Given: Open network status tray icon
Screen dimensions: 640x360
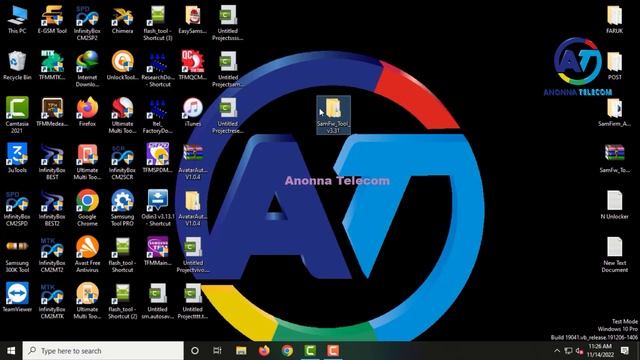Looking at the screenshot, I should (568, 351).
